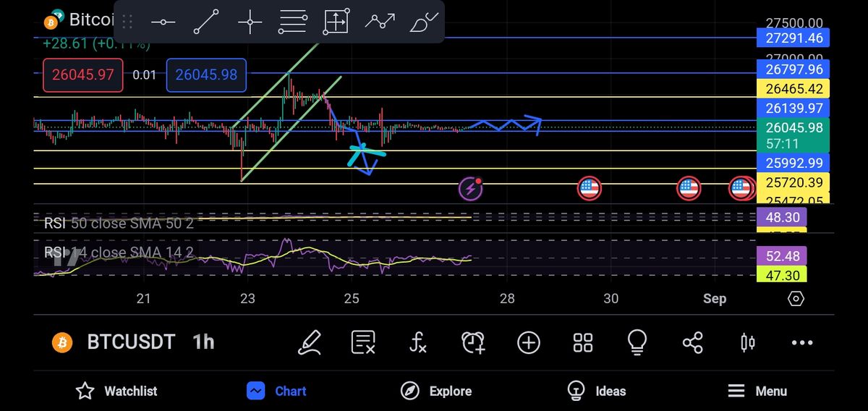868x411 pixels.
Task: Tap the blue 26045.98 buy button
Action: tap(206, 75)
